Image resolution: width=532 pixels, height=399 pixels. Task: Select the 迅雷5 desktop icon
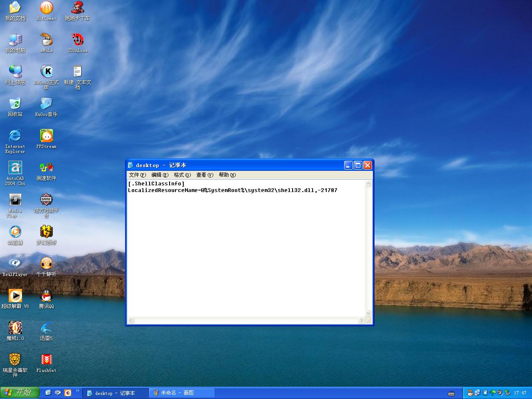coord(46,331)
